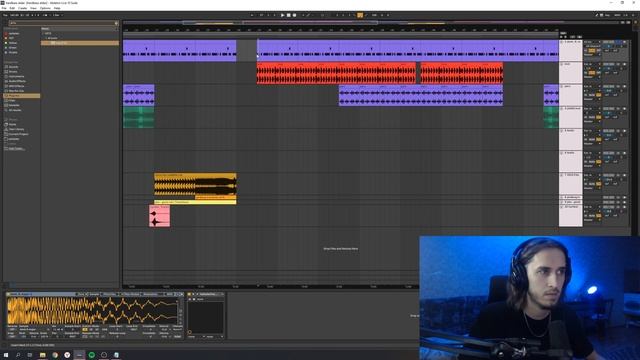Select the Instruments browser category
This screenshot has height=360, width=640.
pos(16,76)
